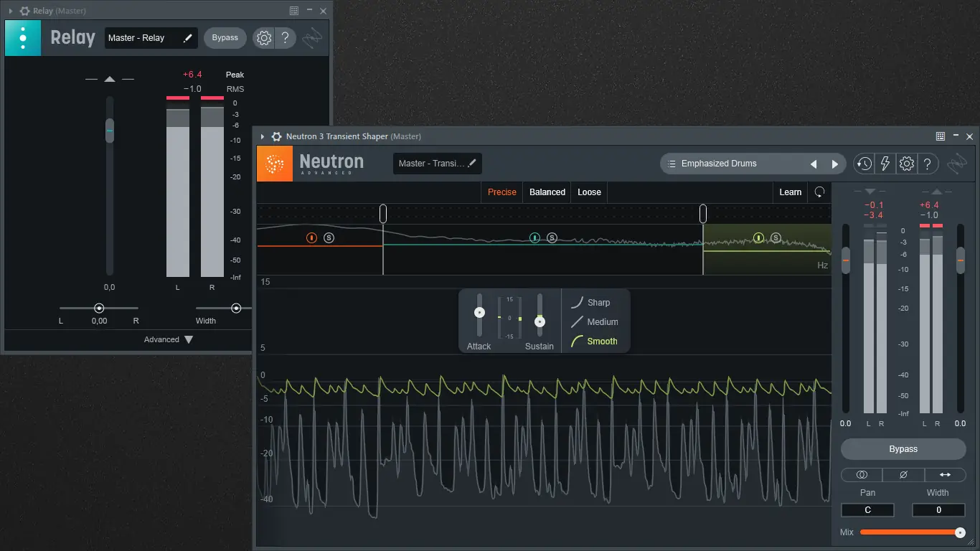This screenshot has width=980, height=551.
Task: Click the Relay Peak label
Action: 235,75
